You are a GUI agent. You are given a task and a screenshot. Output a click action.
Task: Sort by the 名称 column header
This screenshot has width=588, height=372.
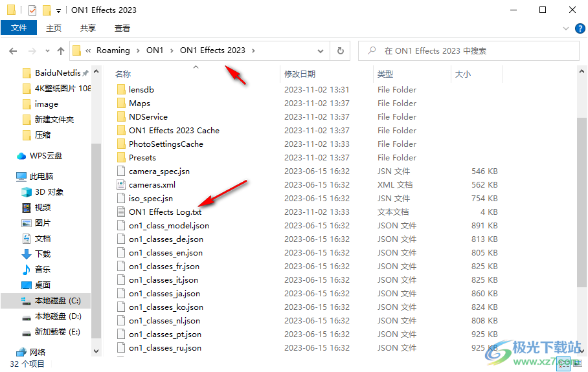123,74
